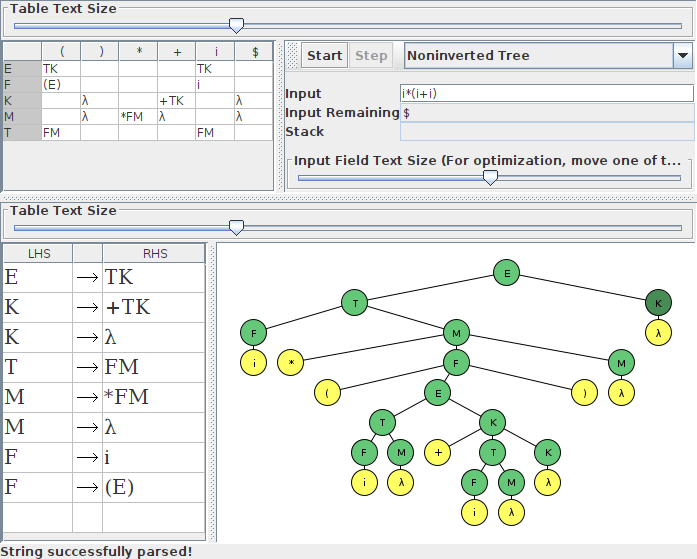Select row header T in parse table
Viewport: 697px width, 559px height.
(22, 132)
